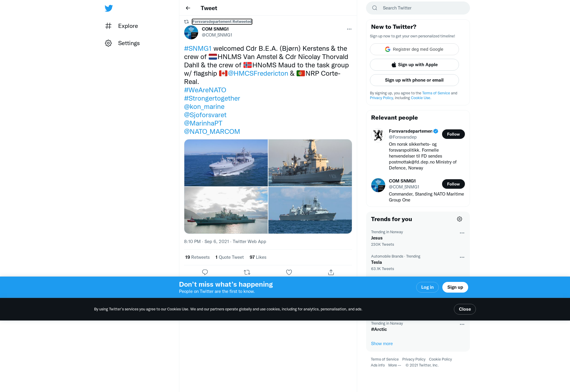Open the tweet's more options menu
The image size is (570, 392).
pyautogui.click(x=349, y=29)
